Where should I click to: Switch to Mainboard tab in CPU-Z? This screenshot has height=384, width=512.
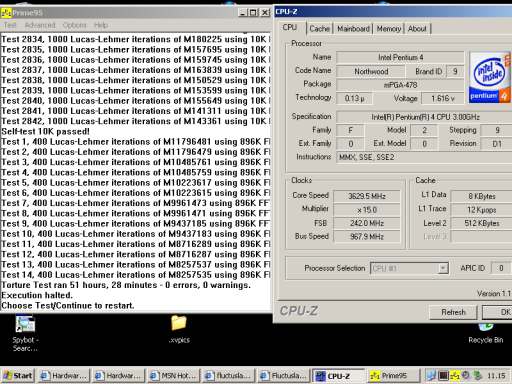click(x=353, y=29)
